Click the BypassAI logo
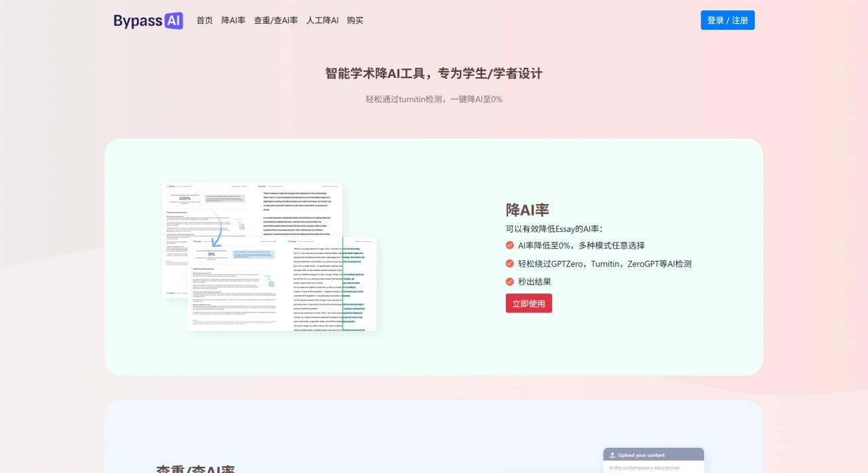The width and height of the screenshot is (868, 473). (149, 20)
